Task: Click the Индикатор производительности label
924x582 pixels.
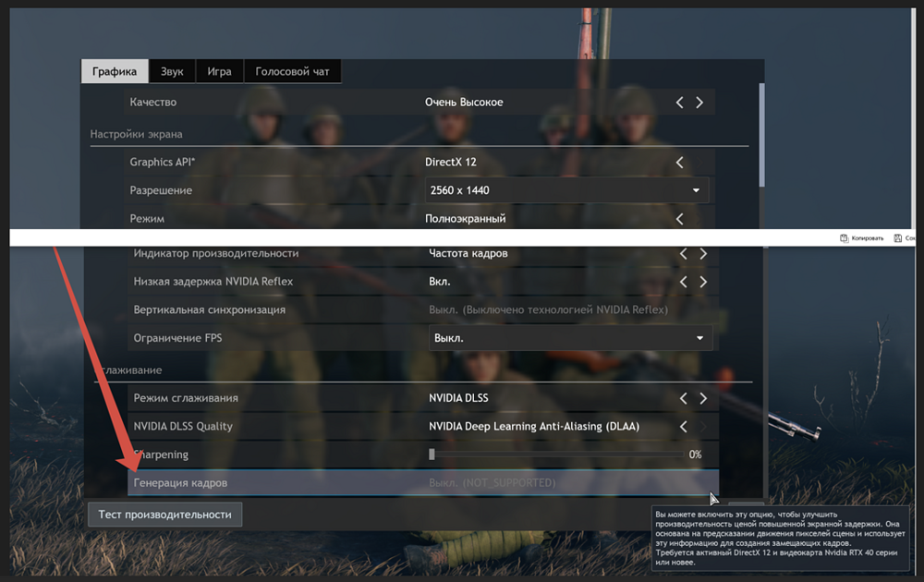Action: [x=216, y=253]
